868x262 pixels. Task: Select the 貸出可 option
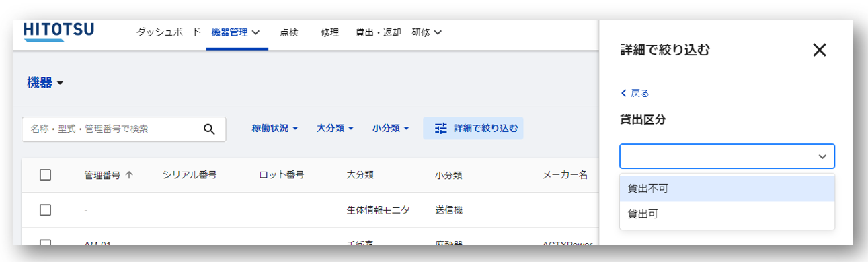point(727,214)
